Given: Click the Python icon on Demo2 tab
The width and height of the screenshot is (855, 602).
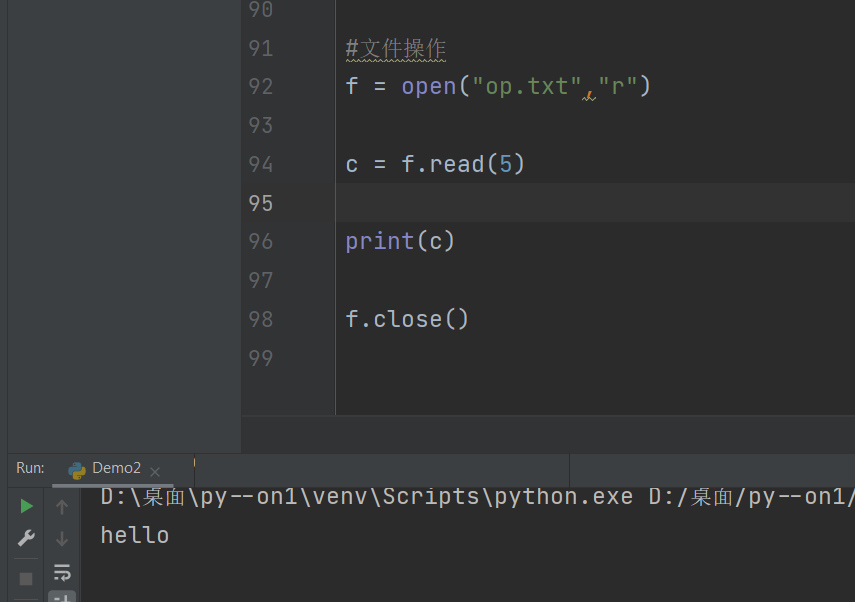Looking at the screenshot, I should coord(77,469).
